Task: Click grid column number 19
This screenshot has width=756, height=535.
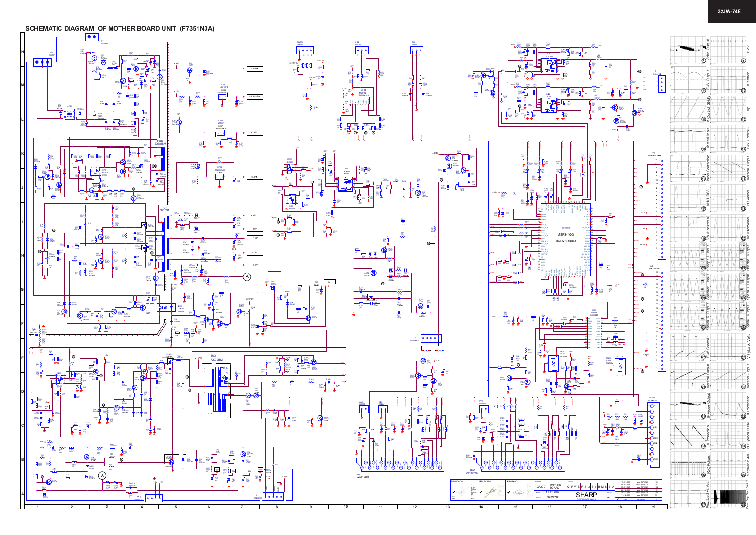Action: 653,507
